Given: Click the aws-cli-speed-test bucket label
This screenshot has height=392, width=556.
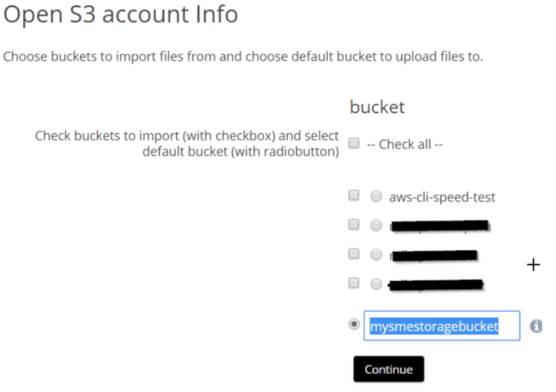Looking at the screenshot, I should (442, 197).
